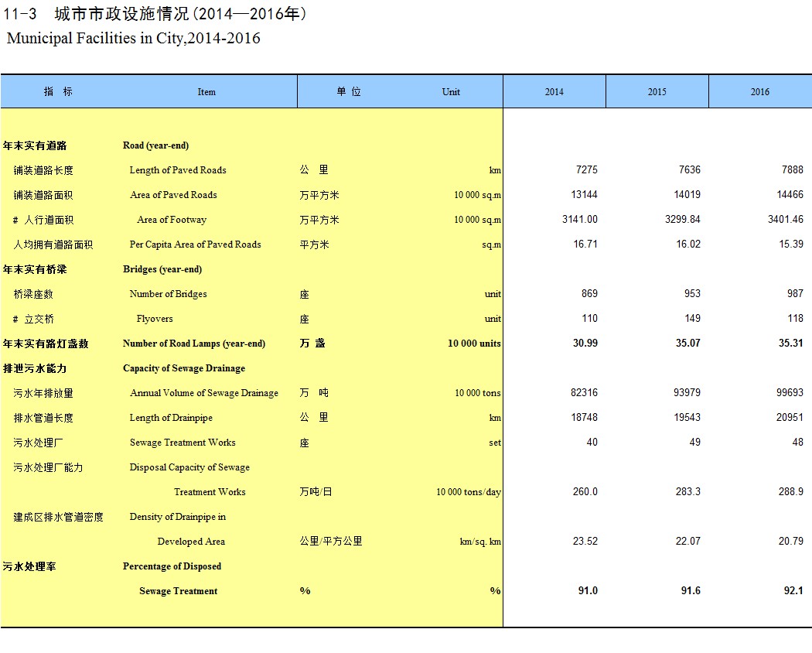Click 'Annual Volume of Sewage Drainage' label
This screenshot has width=812, height=653.
tap(204, 393)
